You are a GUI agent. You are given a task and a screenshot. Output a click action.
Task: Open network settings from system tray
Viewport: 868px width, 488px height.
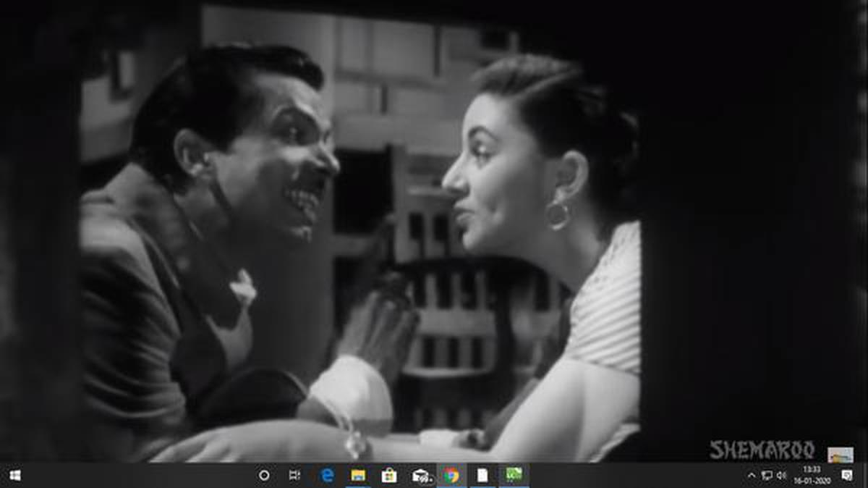(x=767, y=476)
